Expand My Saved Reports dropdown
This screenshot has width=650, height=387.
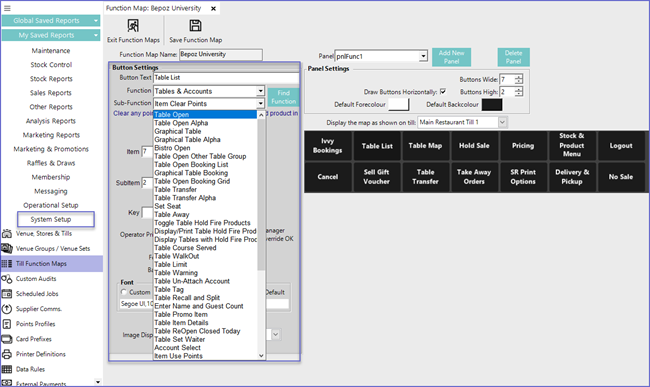point(96,35)
